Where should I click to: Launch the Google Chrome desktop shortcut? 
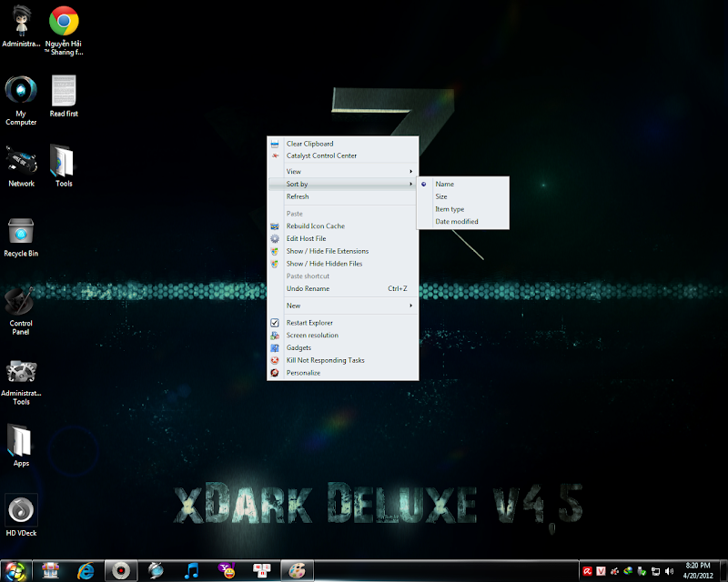point(64,31)
